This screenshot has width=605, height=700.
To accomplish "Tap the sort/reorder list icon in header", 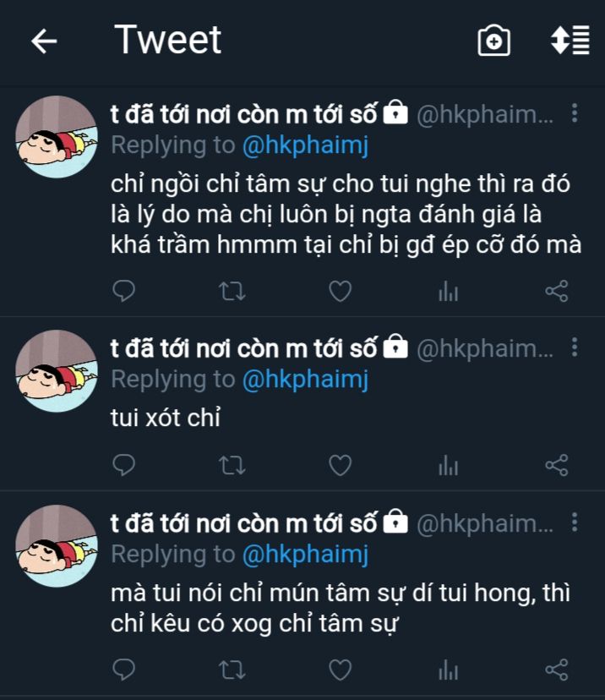I will coord(570,41).
